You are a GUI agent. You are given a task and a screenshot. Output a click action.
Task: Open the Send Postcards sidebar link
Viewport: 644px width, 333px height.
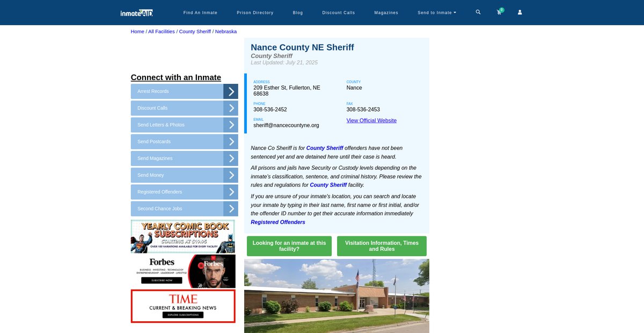point(177,142)
